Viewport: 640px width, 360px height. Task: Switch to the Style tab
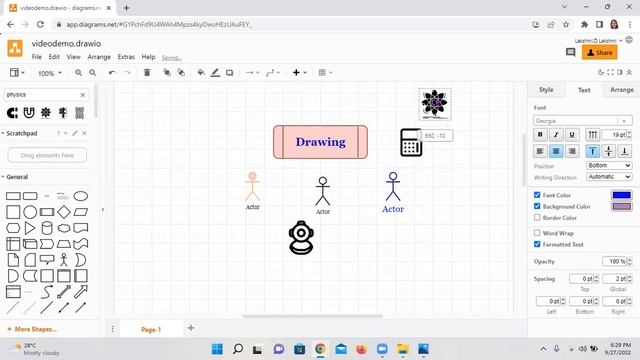click(546, 90)
